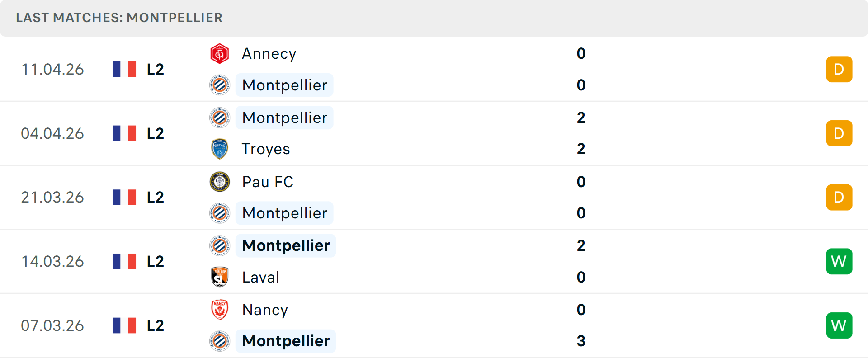Select the Montpellier crest next to Annecy match
868x358 pixels.
[x=220, y=85]
